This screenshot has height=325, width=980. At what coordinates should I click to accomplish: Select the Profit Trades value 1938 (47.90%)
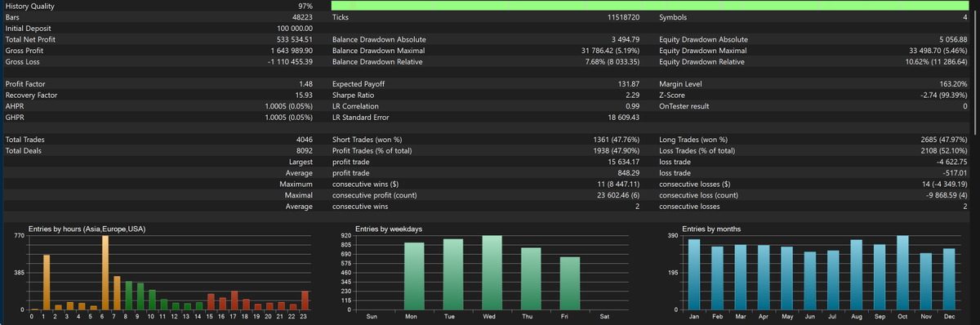click(617, 151)
